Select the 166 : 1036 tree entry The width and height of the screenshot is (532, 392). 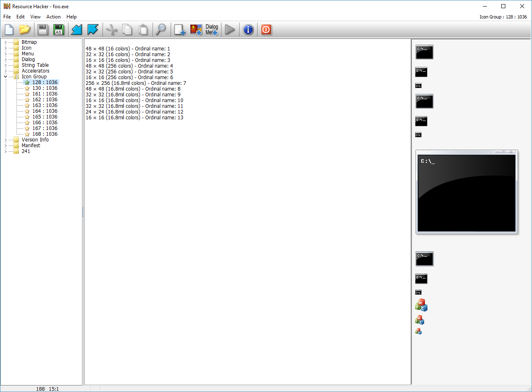tap(45, 123)
